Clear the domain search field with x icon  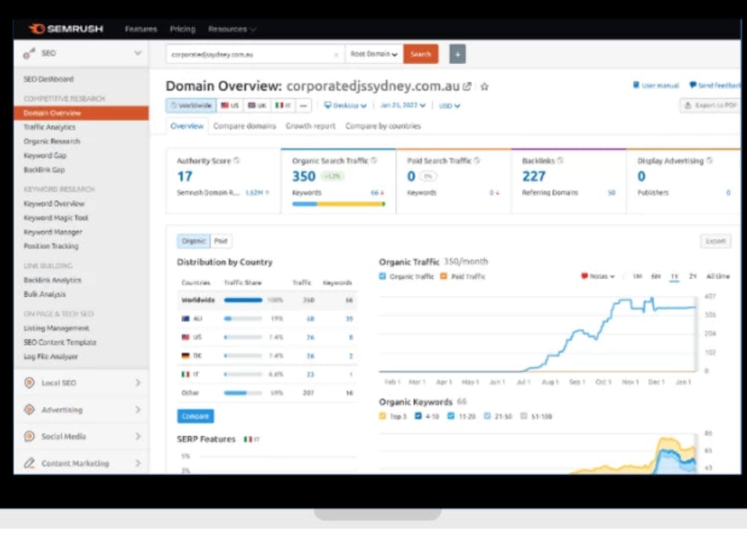click(x=336, y=55)
